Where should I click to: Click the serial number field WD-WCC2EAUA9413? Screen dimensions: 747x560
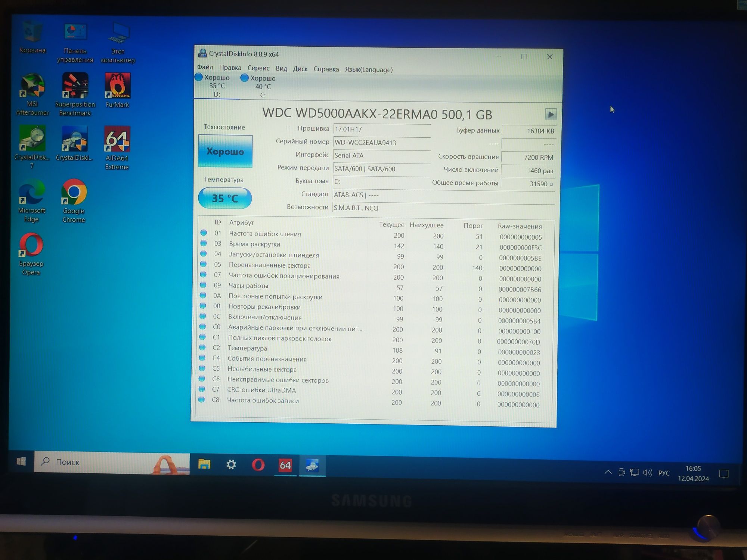[x=382, y=143]
